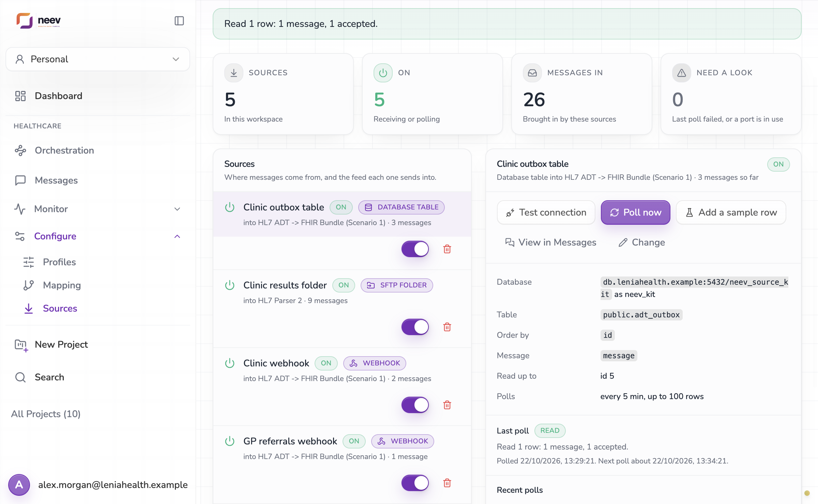
Task: Click the power icon beside Clinic webhook
Action: click(x=230, y=363)
